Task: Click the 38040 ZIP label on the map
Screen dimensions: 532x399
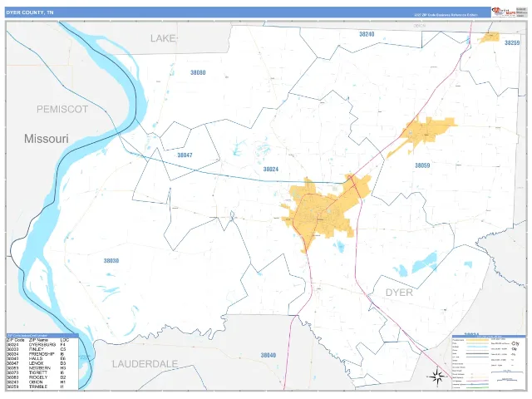Action: tap(268, 355)
